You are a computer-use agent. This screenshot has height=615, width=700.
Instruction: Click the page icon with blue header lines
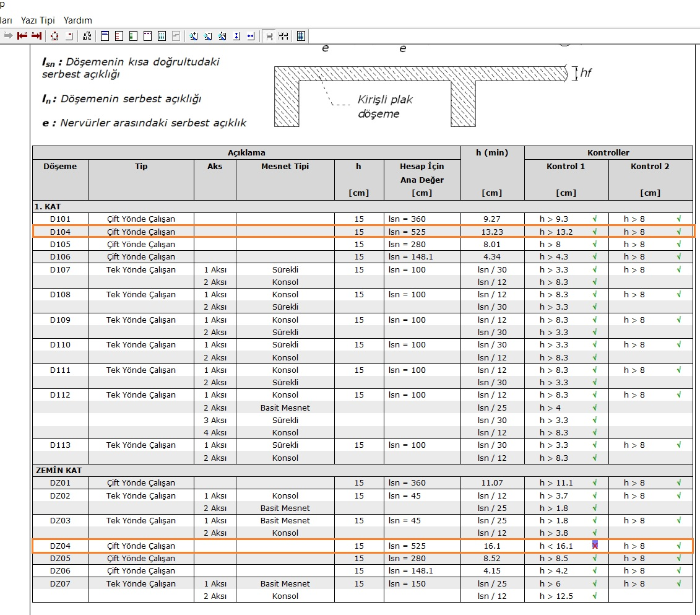105,36
